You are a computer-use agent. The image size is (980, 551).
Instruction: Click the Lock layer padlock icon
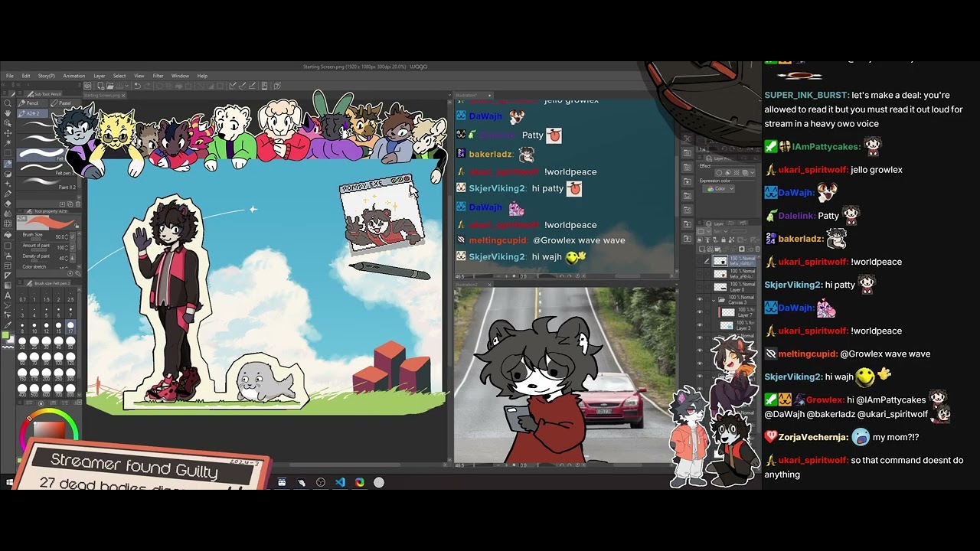[x=724, y=240]
